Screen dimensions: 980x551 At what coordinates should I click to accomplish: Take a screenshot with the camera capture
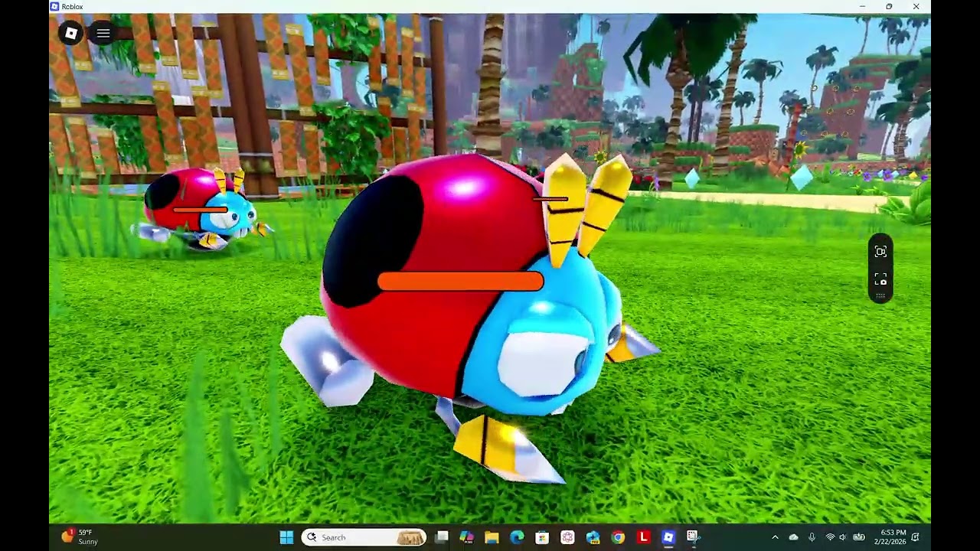(880, 279)
